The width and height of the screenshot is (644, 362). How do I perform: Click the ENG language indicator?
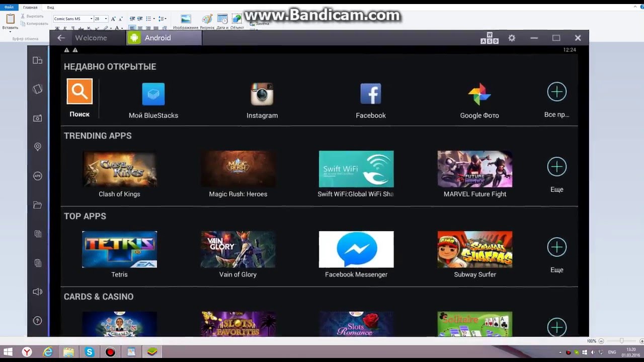(612, 352)
